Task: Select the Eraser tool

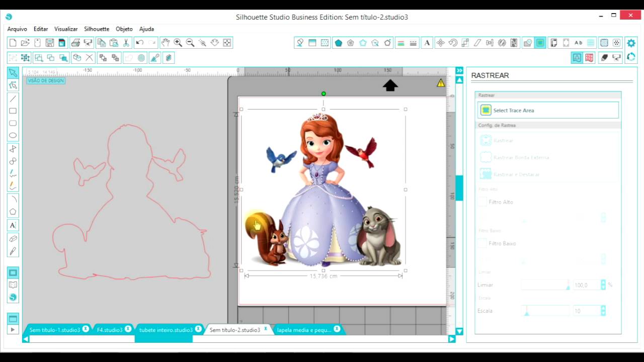Action: (x=13, y=239)
